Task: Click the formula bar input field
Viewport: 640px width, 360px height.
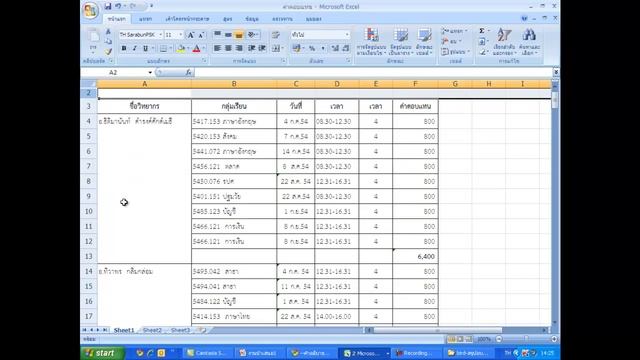Action: coord(373,72)
